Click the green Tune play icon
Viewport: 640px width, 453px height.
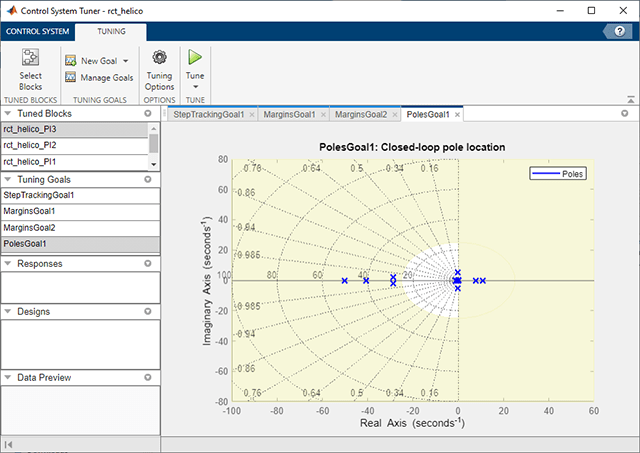click(195, 58)
